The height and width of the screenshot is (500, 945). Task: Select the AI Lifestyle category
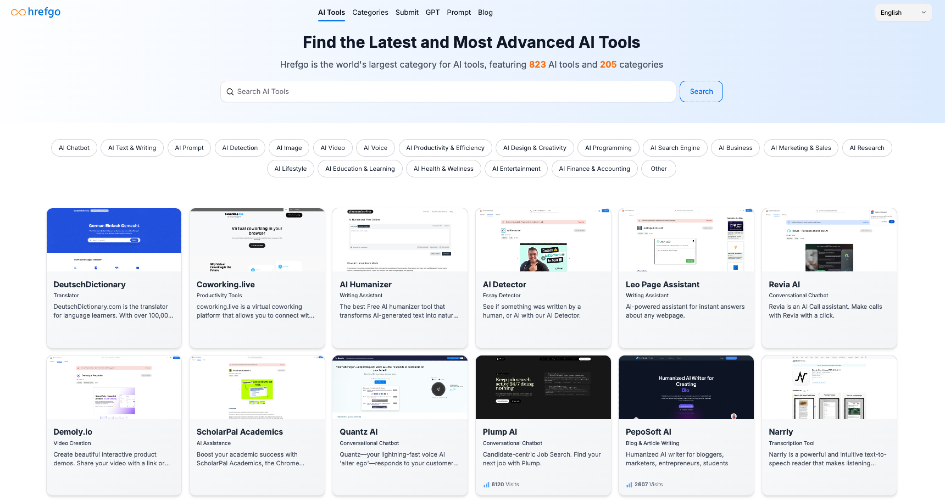[290, 169]
